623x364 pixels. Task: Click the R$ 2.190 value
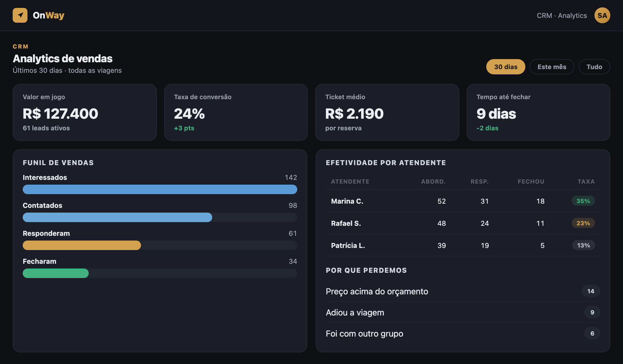pos(354,114)
